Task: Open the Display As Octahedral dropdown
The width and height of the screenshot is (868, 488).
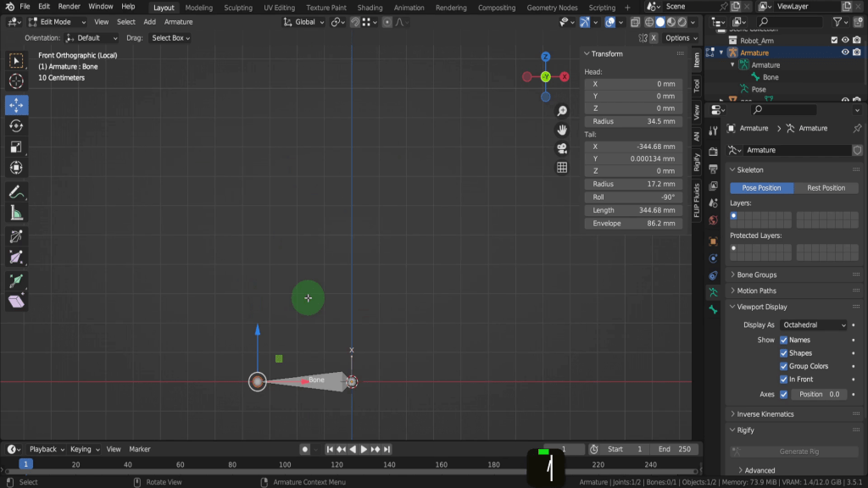Action: [814, 325]
